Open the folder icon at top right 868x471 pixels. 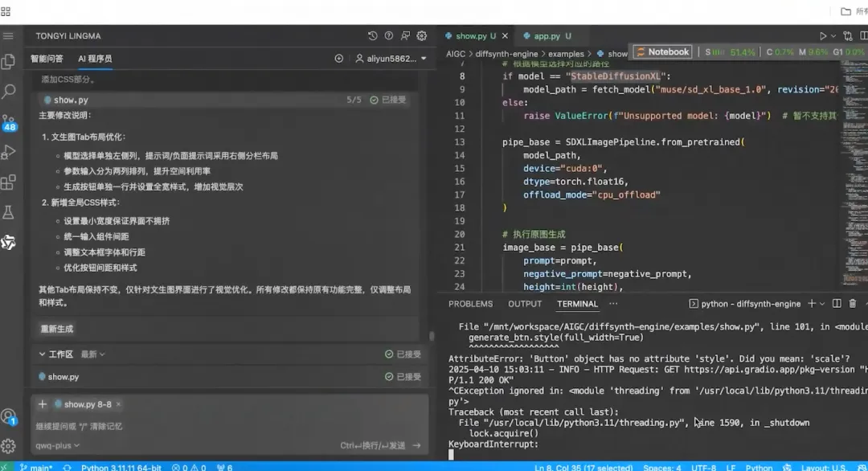tap(845, 11)
